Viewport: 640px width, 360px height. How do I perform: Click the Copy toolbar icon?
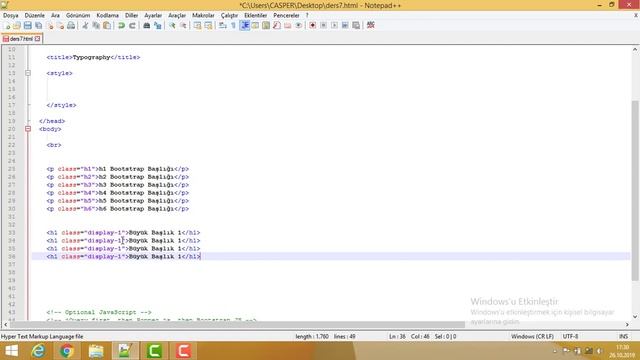point(96,26)
